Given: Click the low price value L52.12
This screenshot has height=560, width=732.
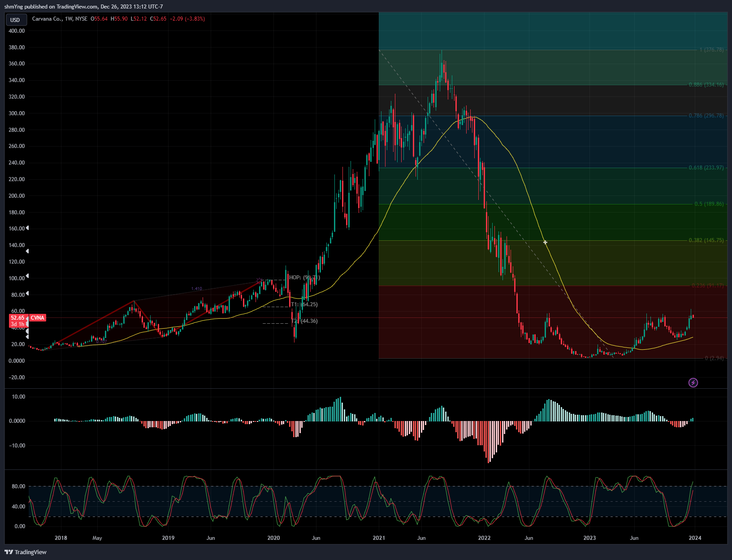Looking at the screenshot, I should point(139,19).
